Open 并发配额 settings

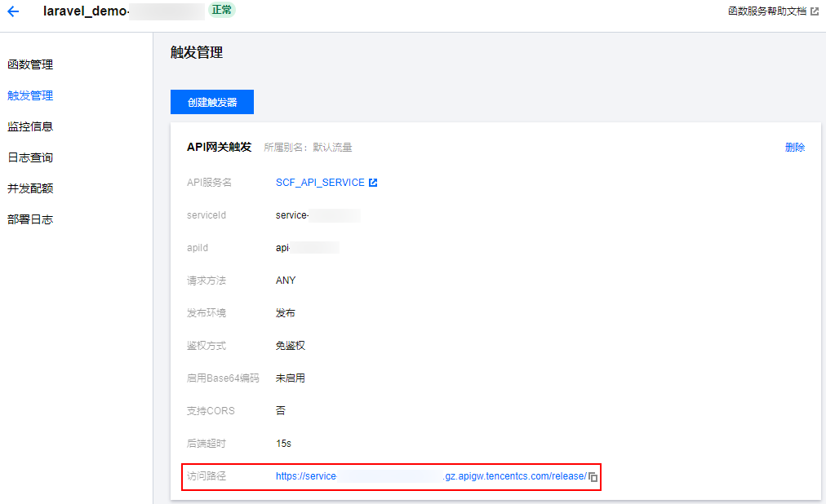pos(29,188)
